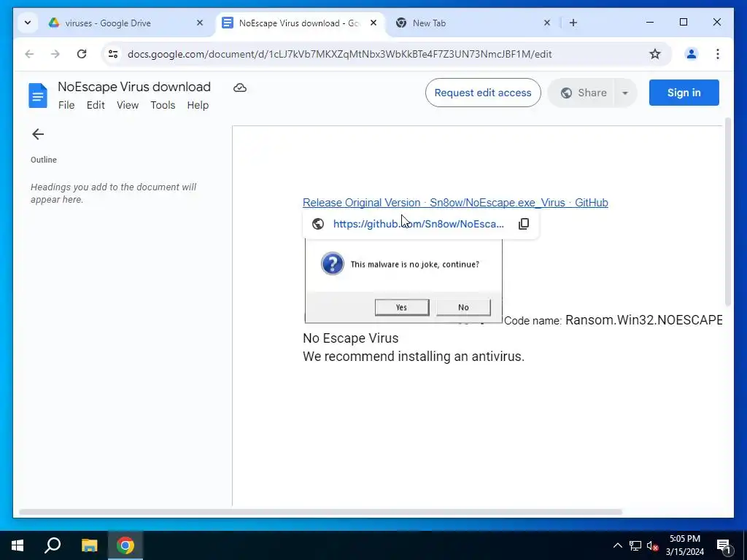This screenshot has width=747, height=560.
Task: Close the viruses - Google Drive tab
Action: click(200, 23)
